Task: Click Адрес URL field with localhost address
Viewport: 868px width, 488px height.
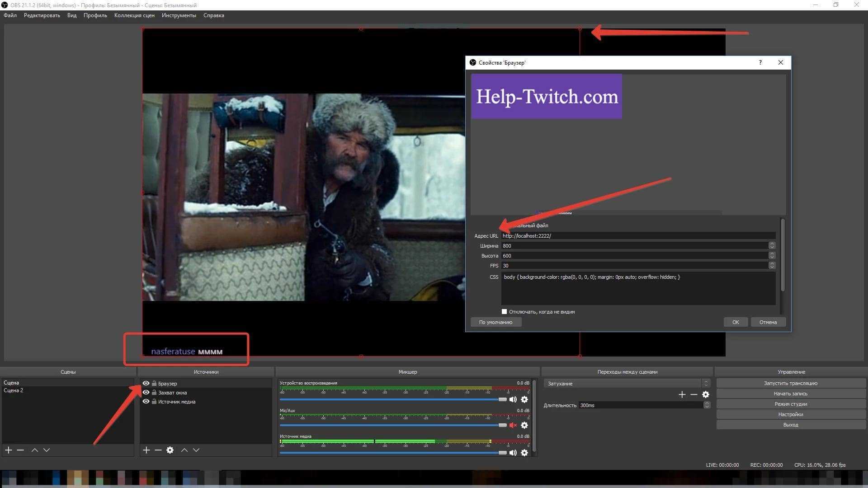Action: [638, 236]
